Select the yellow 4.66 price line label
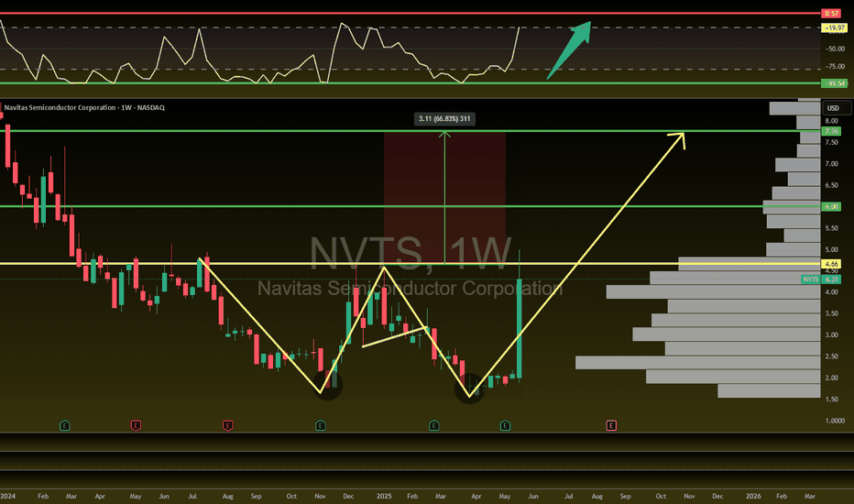Screen dimensions: 854x504 [x=831, y=264]
